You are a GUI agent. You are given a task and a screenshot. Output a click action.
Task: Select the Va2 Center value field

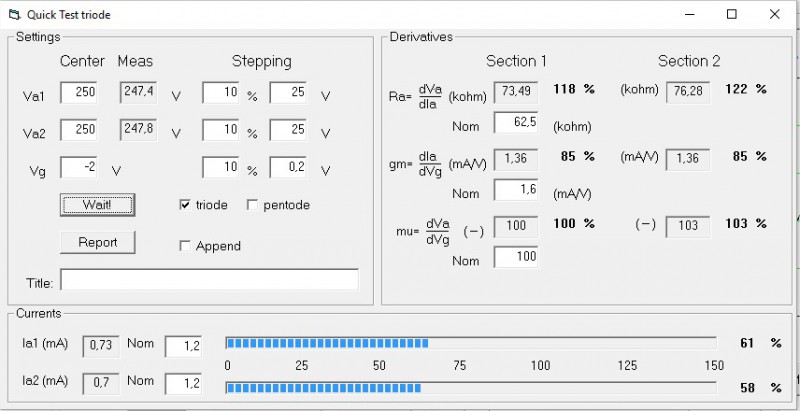tap(80, 130)
